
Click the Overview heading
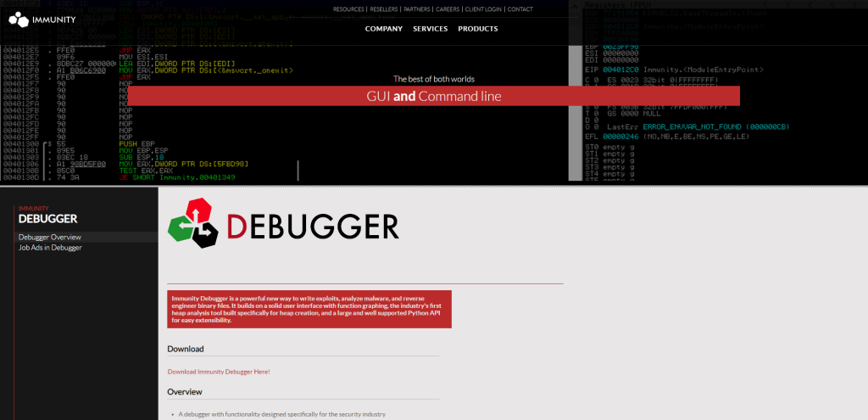click(x=184, y=392)
